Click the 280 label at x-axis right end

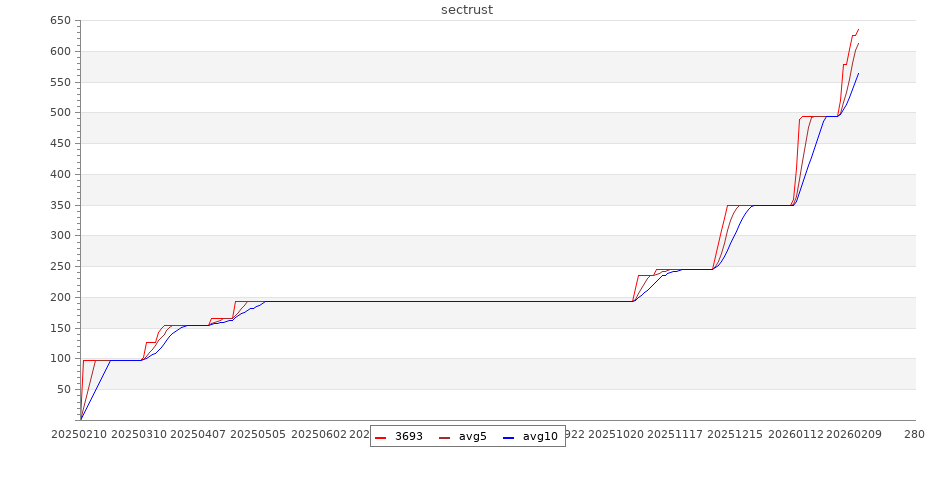tap(914, 434)
